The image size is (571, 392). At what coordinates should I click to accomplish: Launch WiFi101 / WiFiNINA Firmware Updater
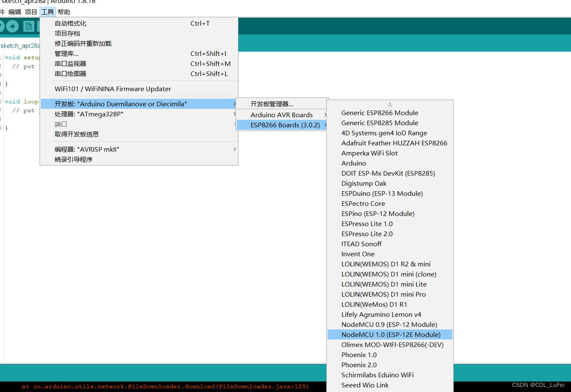tap(139, 89)
